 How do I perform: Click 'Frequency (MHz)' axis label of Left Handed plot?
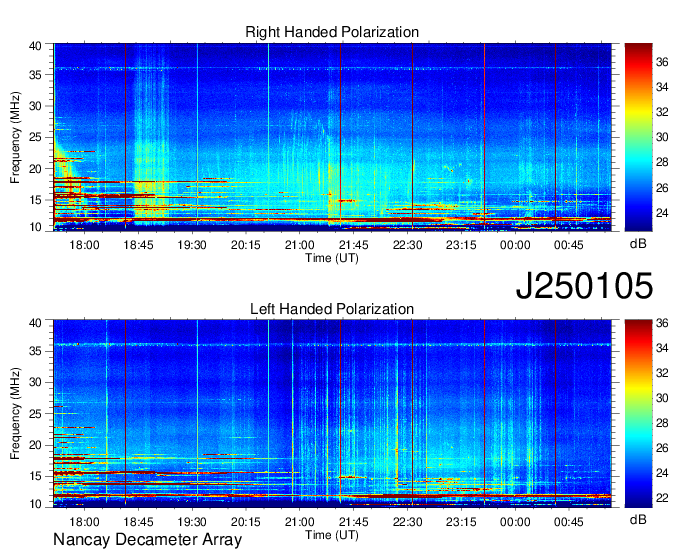(x=15, y=414)
